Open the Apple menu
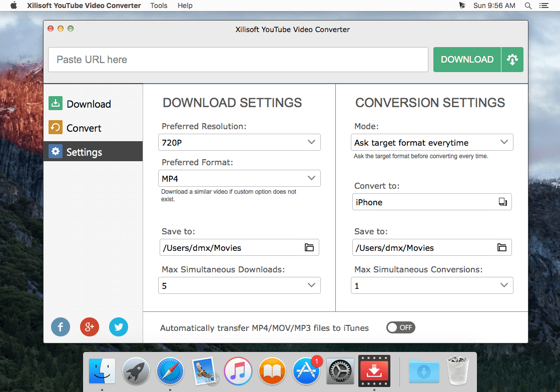The image size is (560, 392). pos(14,6)
